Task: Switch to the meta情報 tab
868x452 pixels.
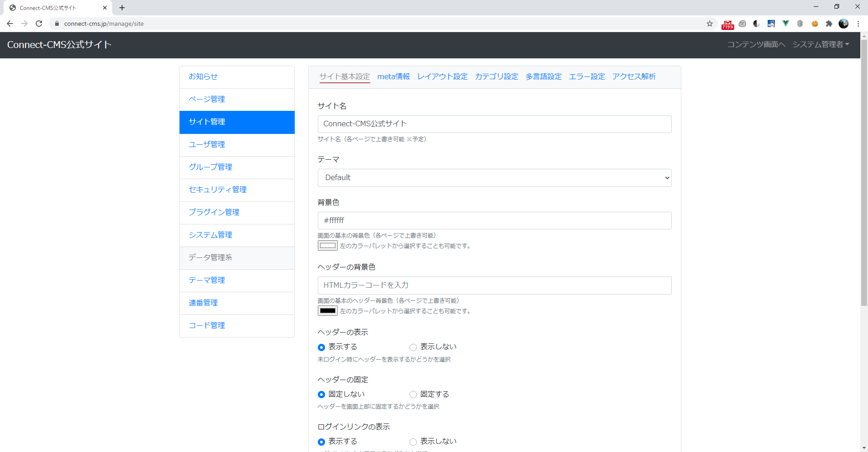Action: pos(393,76)
